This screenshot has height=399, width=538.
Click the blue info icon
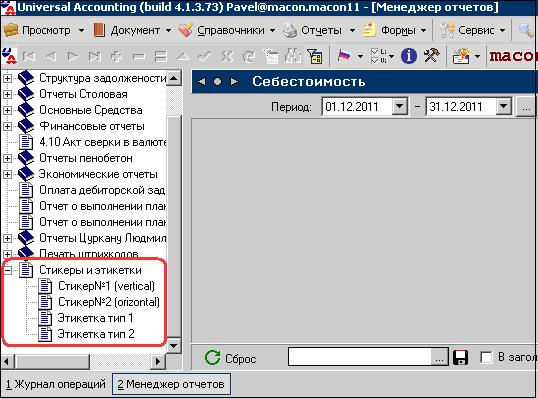click(409, 56)
